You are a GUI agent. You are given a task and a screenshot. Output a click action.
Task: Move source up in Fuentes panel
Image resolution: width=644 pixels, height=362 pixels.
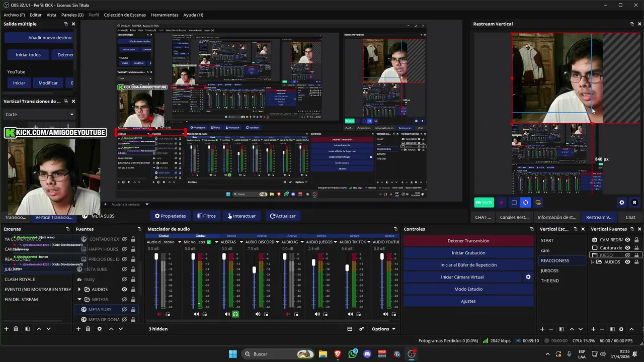(111, 329)
